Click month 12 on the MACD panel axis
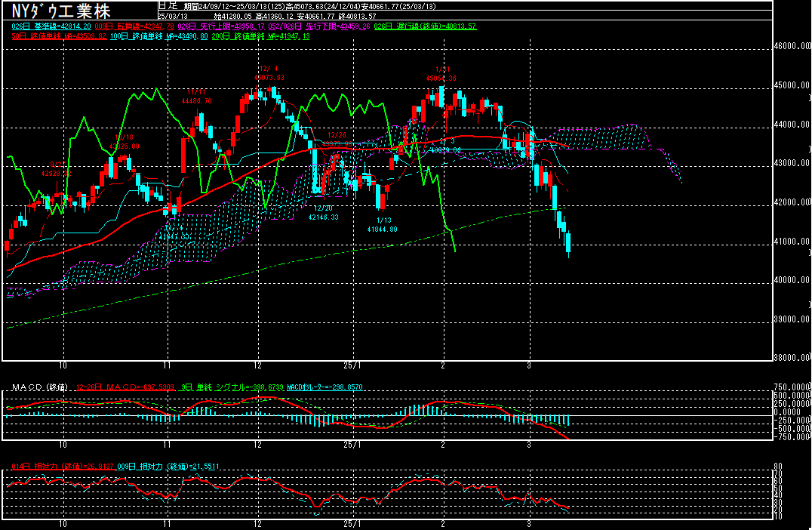The width and height of the screenshot is (812, 530). pyautogui.click(x=258, y=445)
